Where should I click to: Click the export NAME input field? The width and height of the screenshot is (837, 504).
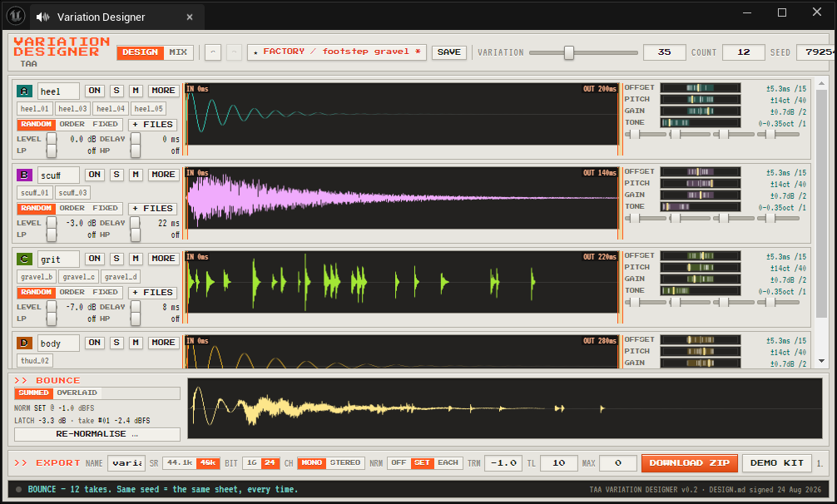click(126, 463)
